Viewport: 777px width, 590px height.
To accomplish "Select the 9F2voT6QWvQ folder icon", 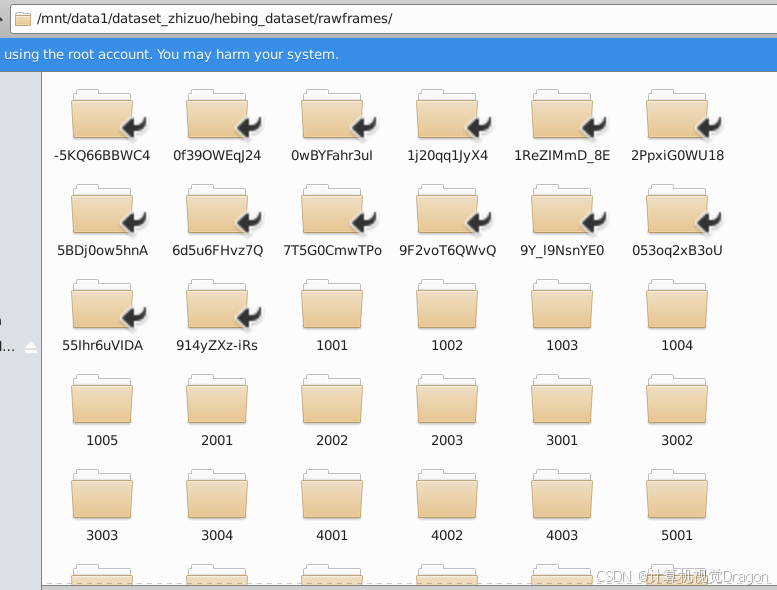I will point(447,209).
